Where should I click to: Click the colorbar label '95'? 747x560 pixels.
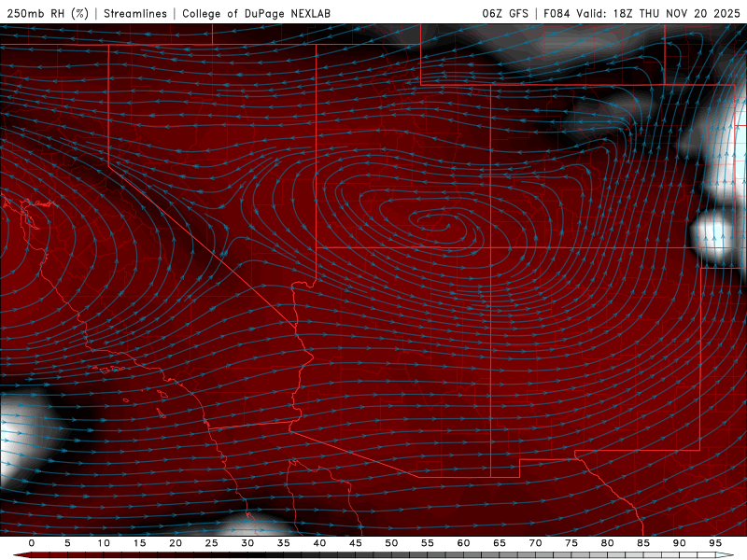click(715, 543)
